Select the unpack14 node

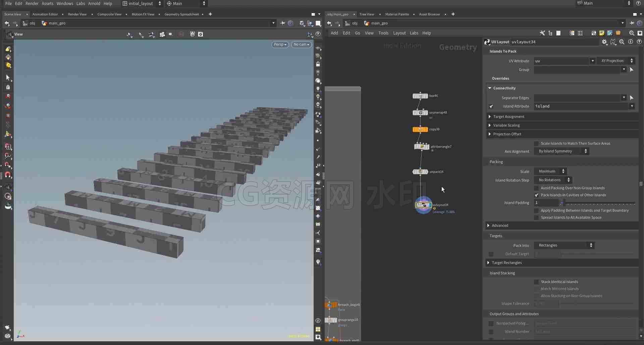tap(420, 172)
